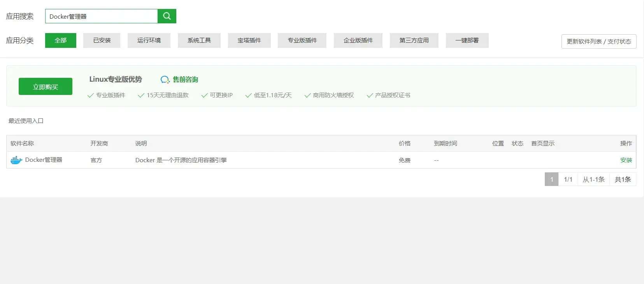This screenshot has height=284, width=644.
Task: Click the 可更换IP benefit text
Action: pyautogui.click(x=221, y=95)
